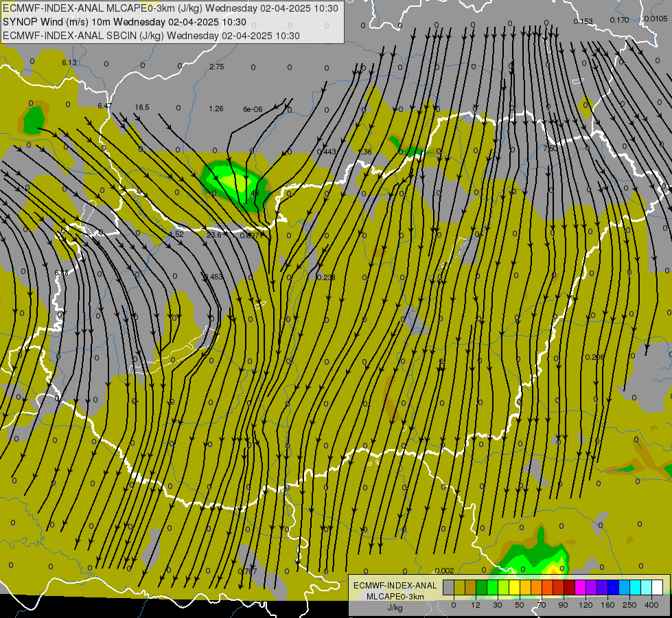Click the legend tick label '90'
Viewport: 672px width, 618px height.
[563, 605]
